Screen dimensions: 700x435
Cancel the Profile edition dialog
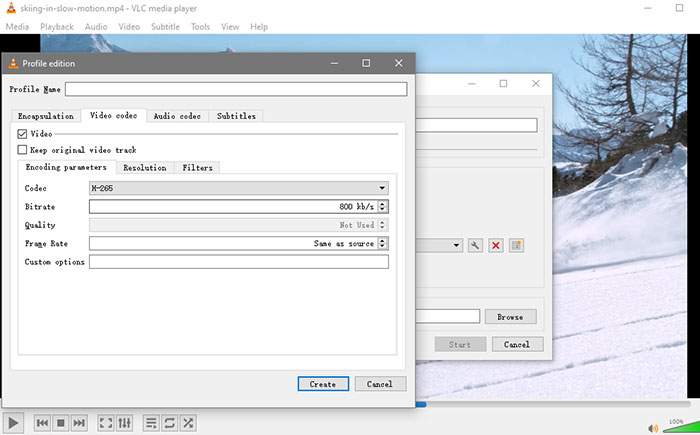point(380,384)
